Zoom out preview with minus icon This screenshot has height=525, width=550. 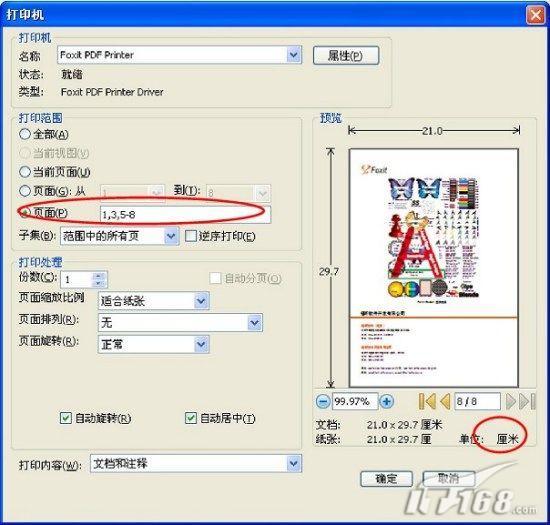tap(323, 401)
